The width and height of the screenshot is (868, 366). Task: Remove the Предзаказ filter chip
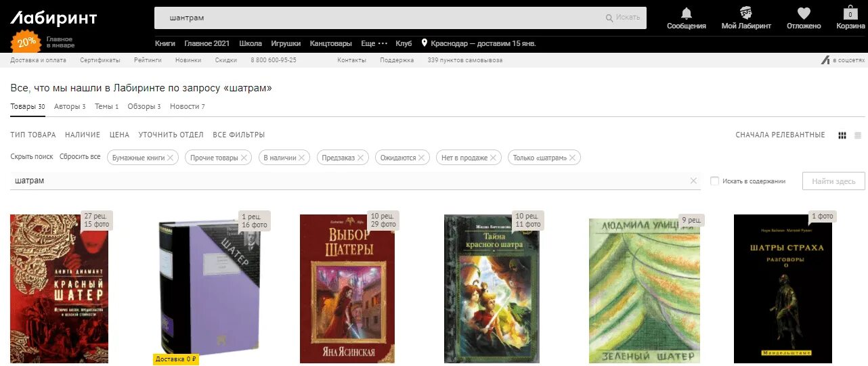(x=360, y=158)
